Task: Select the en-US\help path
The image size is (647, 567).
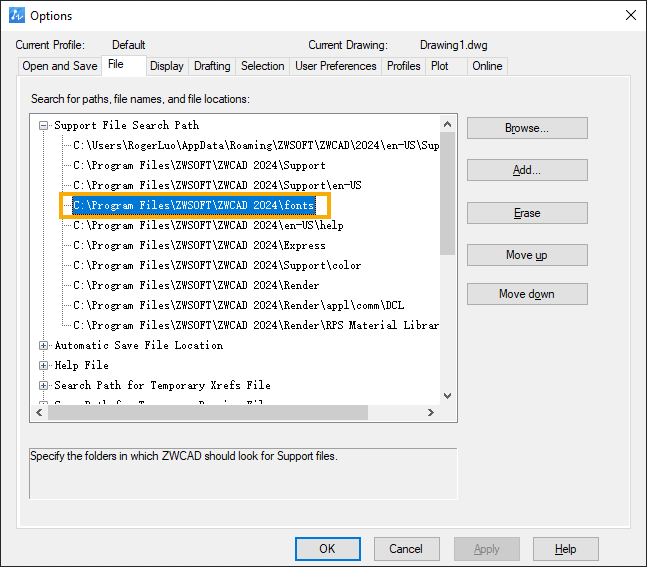Action: [x=208, y=225]
